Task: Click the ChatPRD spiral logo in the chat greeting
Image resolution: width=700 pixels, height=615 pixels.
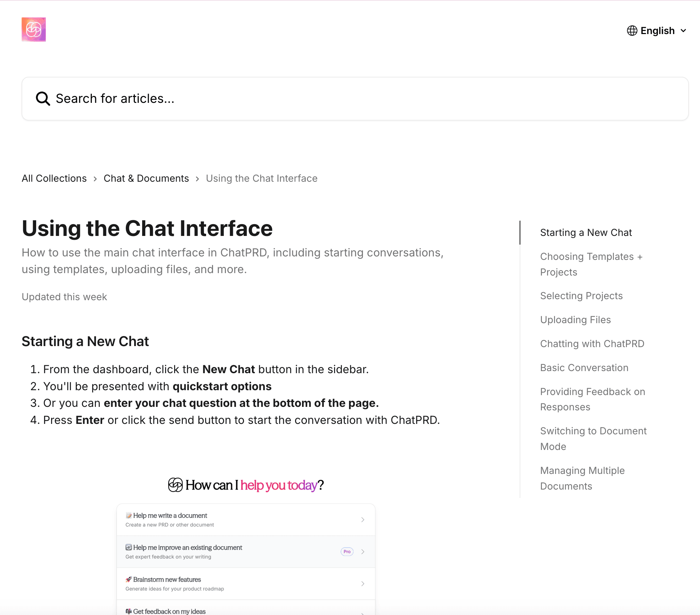Action: [175, 485]
